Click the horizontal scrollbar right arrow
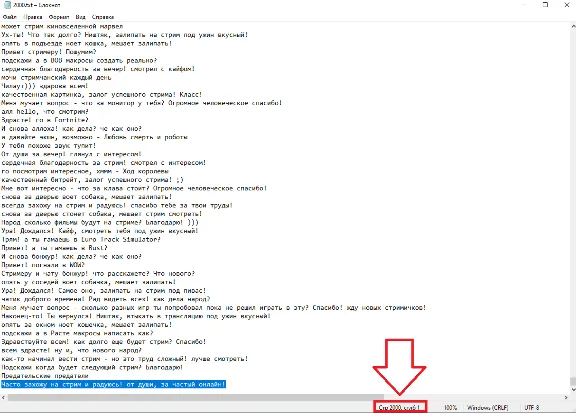The height and width of the screenshot is (413, 576). (566, 397)
